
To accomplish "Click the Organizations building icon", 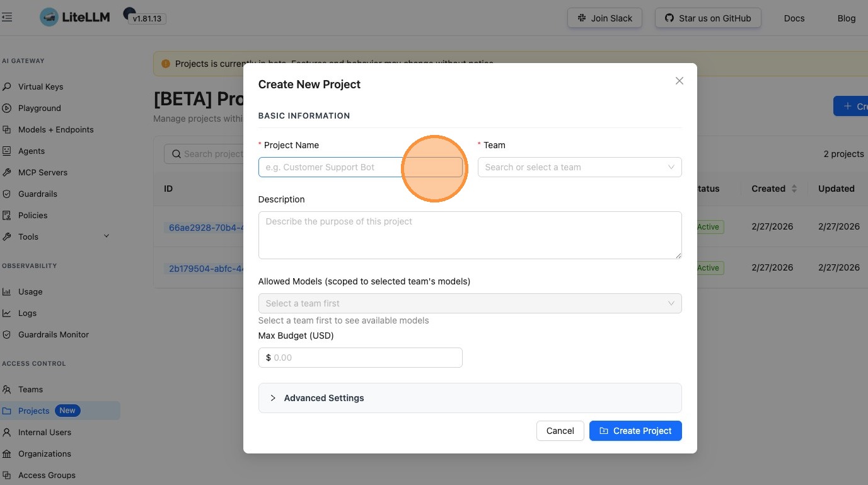I will click(x=7, y=453).
